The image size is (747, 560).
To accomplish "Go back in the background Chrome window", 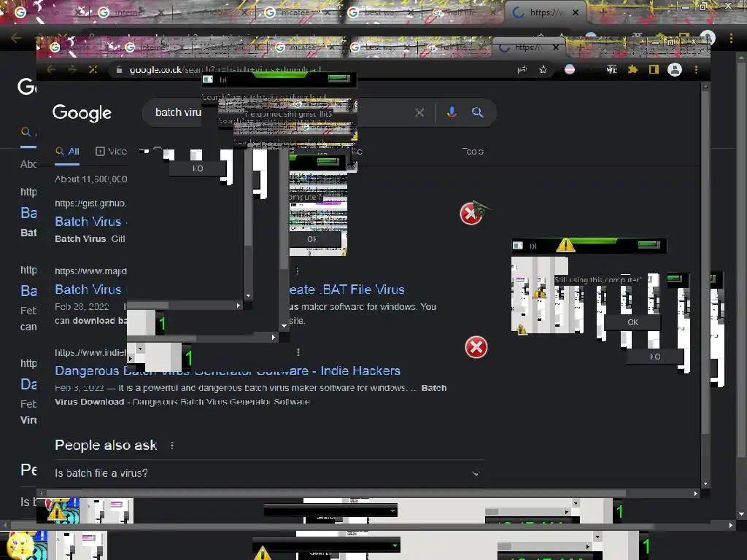I will tap(16, 38).
